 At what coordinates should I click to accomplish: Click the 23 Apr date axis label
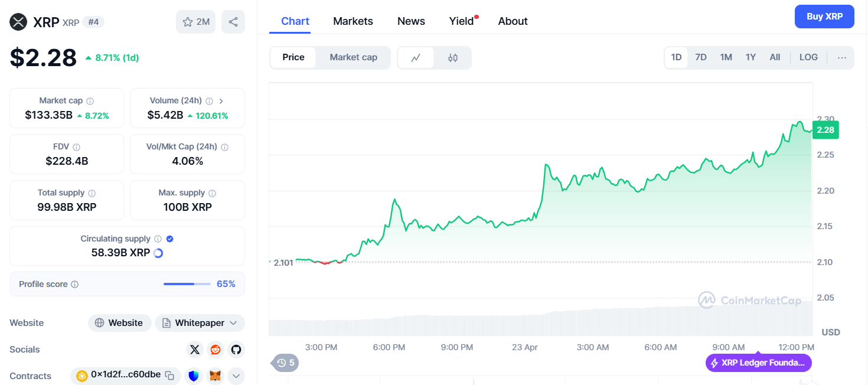pos(524,347)
